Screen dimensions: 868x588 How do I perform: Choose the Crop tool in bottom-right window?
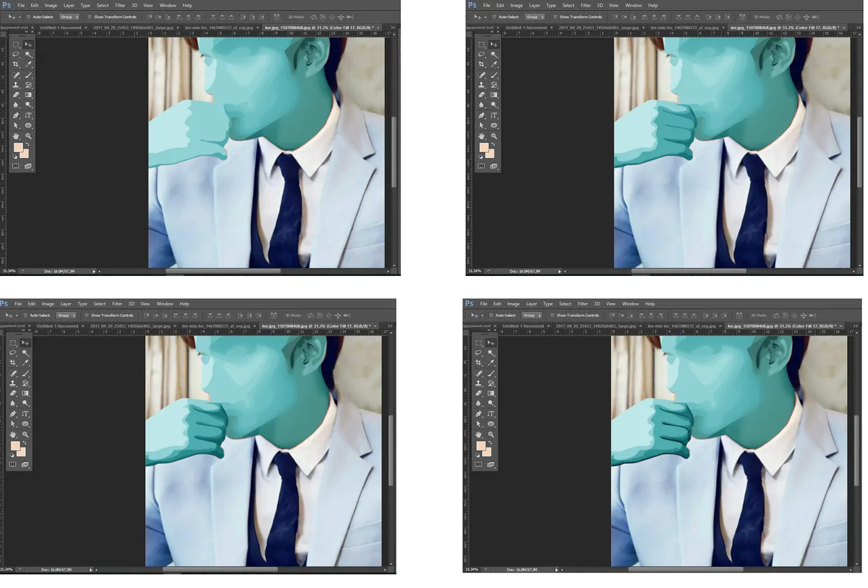pyautogui.click(x=479, y=363)
